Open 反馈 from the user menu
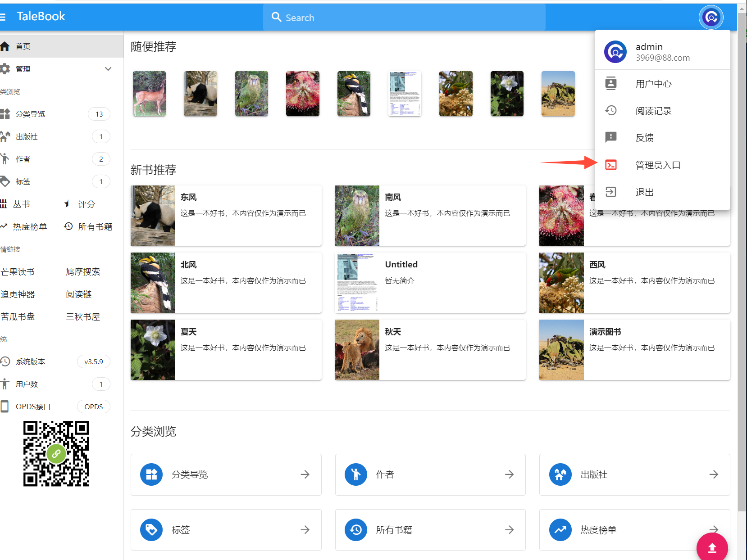The height and width of the screenshot is (560, 747). [x=663, y=138]
